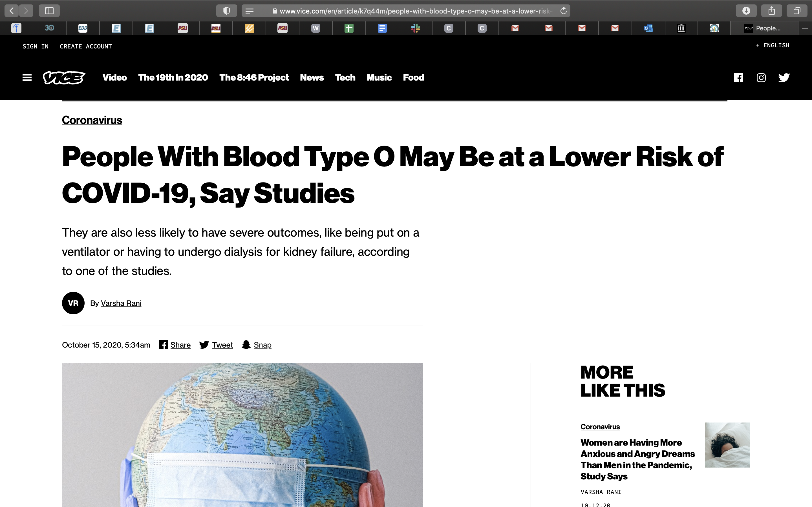Open a new Safari tab
This screenshot has width=812, height=507.
coord(805,28)
